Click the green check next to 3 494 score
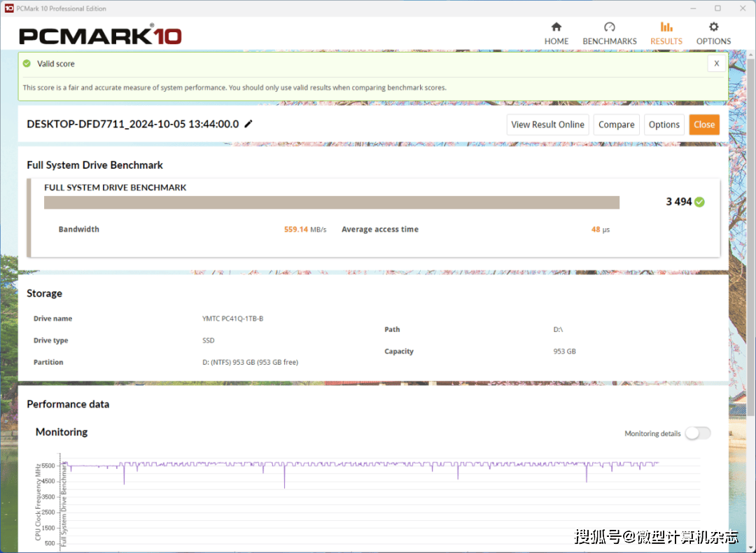The width and height of the screenshot is (756, 553). pyautogui.click(x=699, y=202)
